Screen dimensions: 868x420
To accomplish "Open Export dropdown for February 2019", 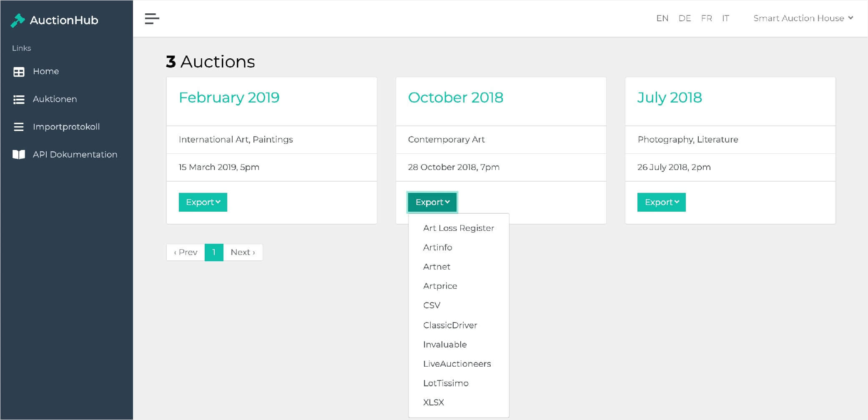I will click(203, 202).
